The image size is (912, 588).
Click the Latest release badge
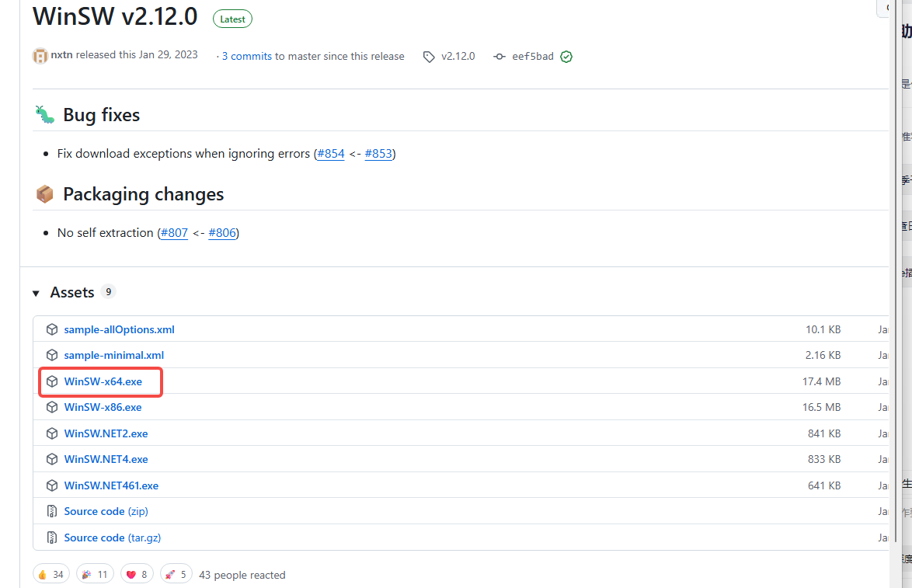point(232,19)
